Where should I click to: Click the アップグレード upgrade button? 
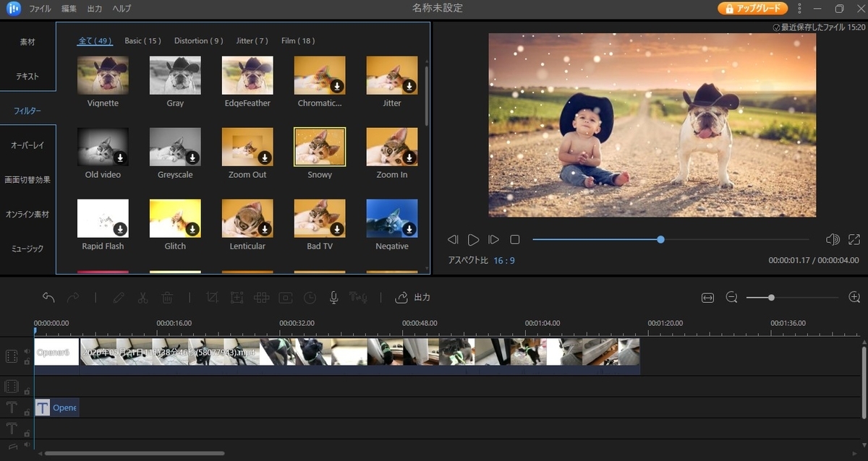tap(753, 9)
